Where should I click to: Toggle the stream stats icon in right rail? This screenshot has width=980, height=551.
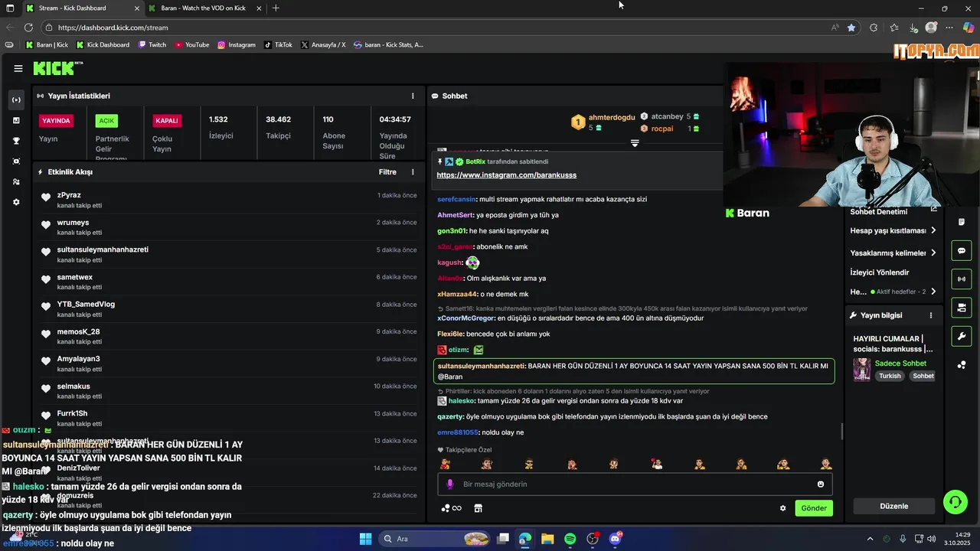pyautogui.click(x=962, y=279)
